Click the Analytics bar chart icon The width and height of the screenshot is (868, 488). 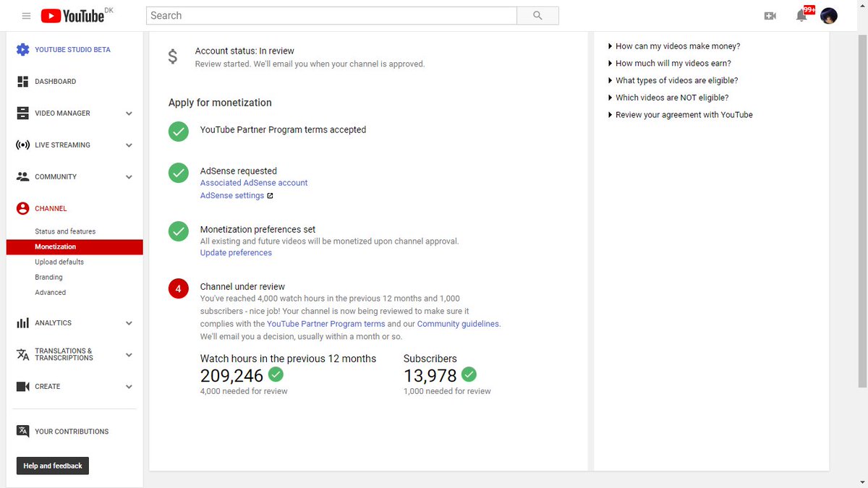click(x=22, y=323)
